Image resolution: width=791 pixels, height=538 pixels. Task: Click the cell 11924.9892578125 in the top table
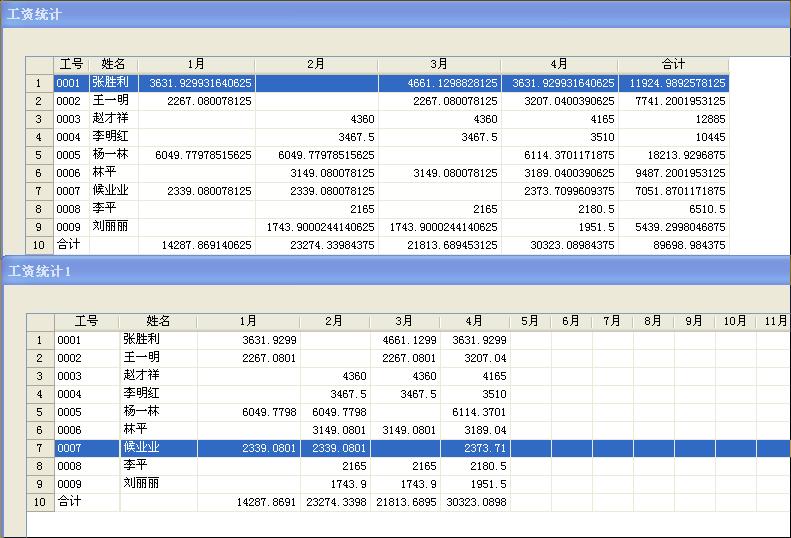[673, 83]
